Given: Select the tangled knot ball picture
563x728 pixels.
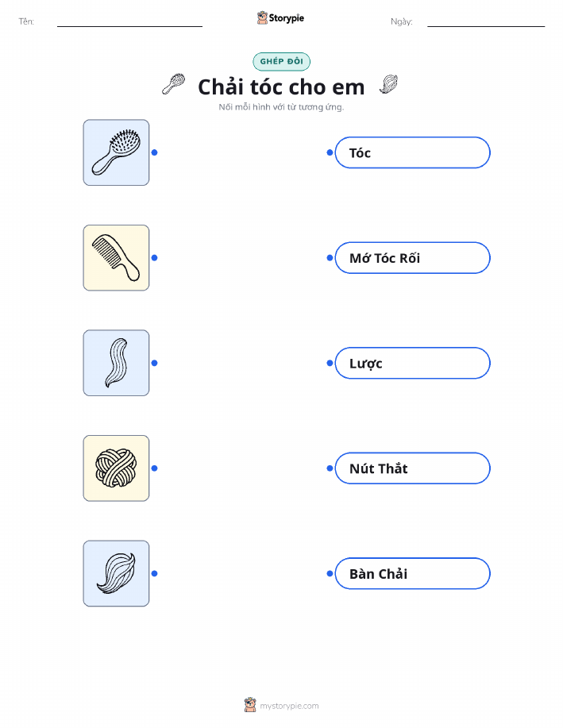Looking at the screenshot, I should (116, 468).
